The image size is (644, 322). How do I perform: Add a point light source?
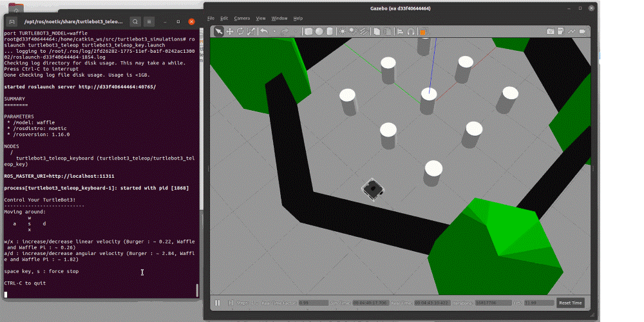tap(343, 31)
